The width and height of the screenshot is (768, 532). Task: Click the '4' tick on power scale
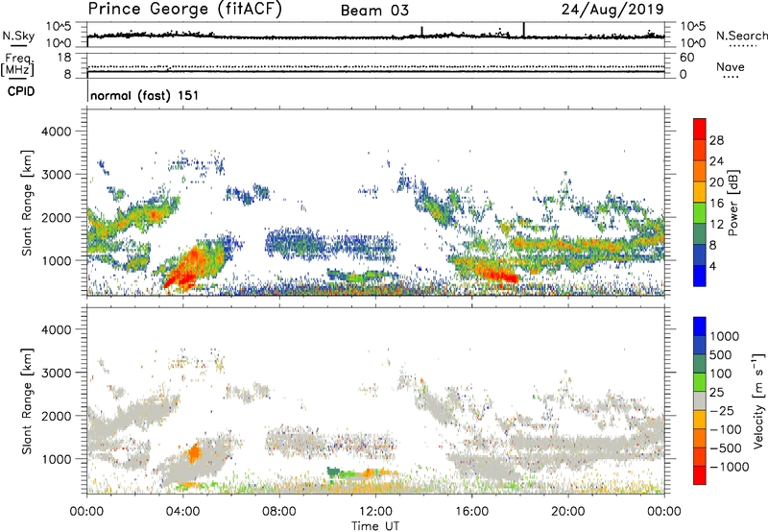tap(712, 267)
